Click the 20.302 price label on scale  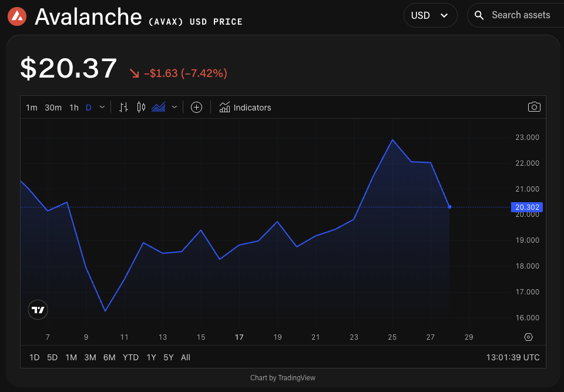527,207
